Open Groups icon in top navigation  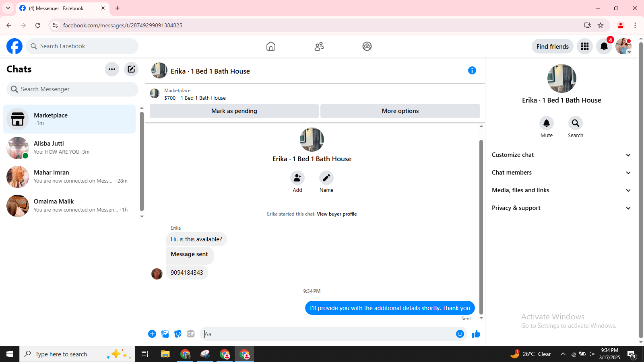pos(367,46)
